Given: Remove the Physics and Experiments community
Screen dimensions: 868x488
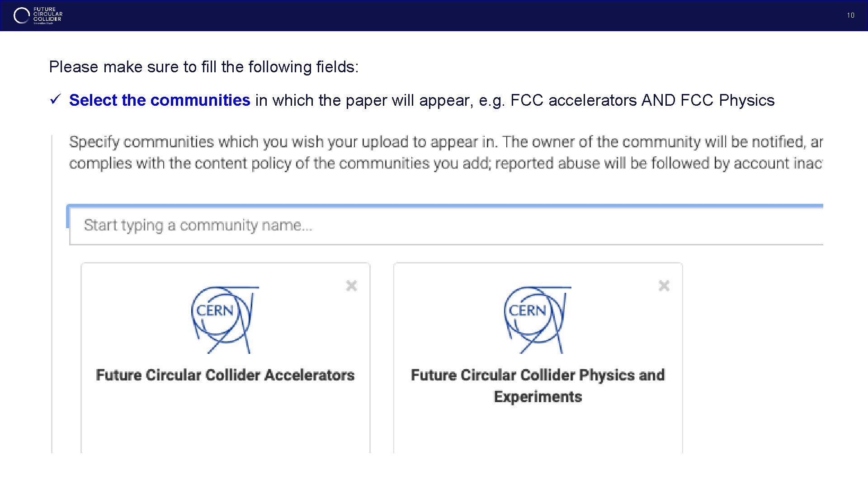Looking at the screenshot, I should pyautogui.click(x=664, y=286).
